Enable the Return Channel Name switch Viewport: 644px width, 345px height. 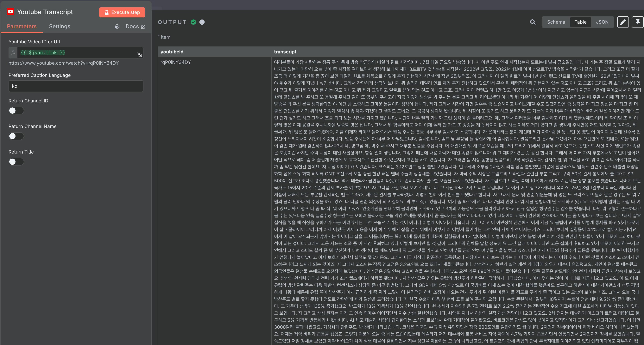16,136
